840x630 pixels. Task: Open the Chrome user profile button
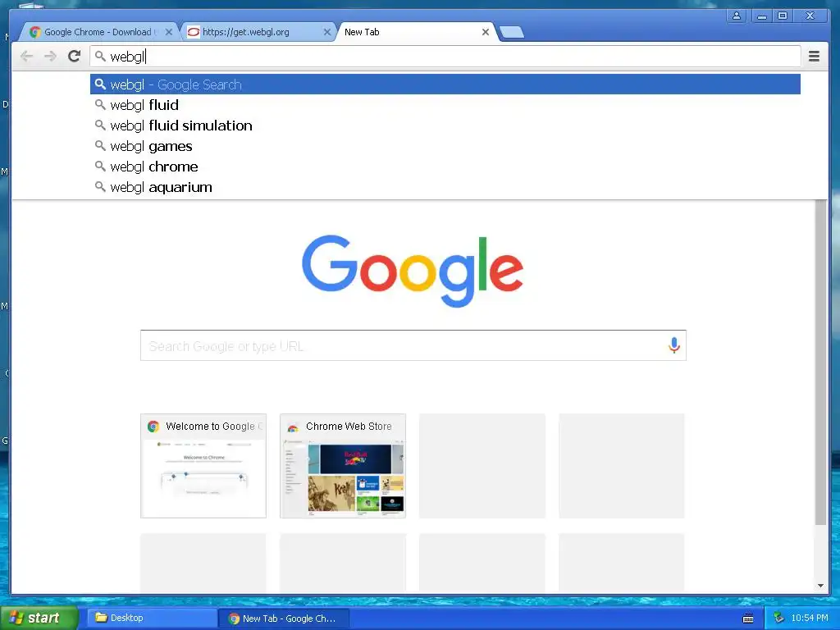pos(737,16)
